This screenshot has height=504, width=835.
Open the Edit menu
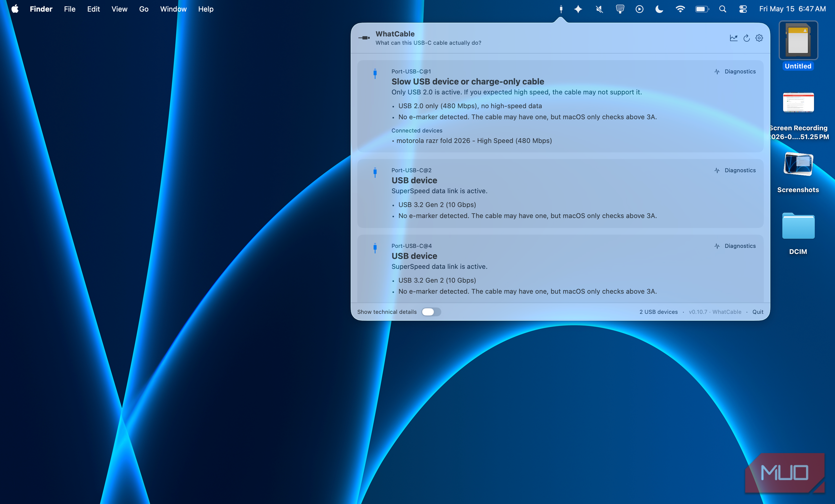point(94,9)
